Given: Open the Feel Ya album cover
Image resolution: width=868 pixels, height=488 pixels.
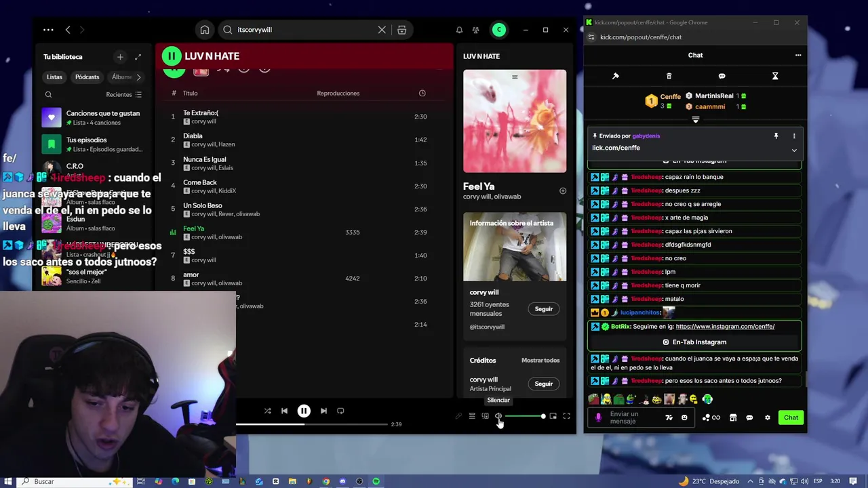Looking at the screenshot, I should (x=515, y=121).
